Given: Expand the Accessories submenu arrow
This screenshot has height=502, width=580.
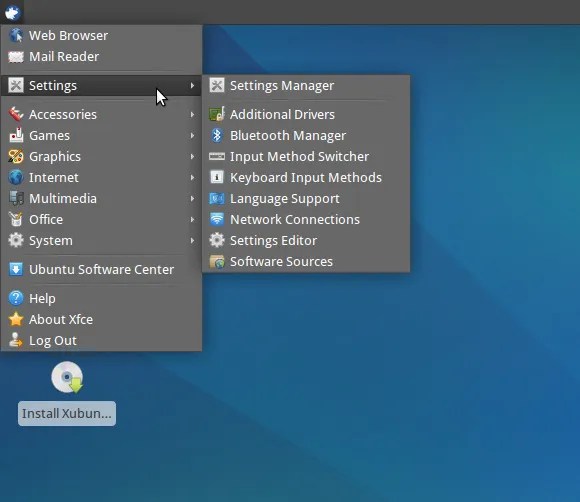Looking at the screenshot, I should click(x=192, y=114).
